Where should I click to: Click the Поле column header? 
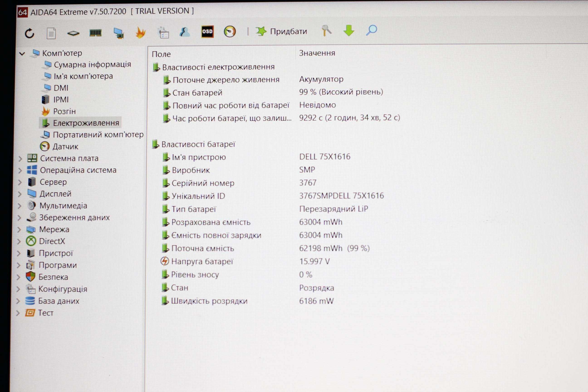click(161, 54)
